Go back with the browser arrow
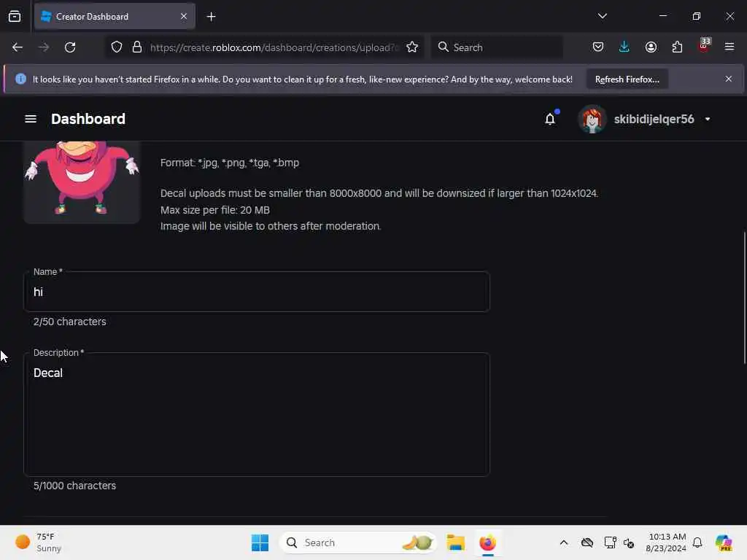The image size is (747, 560). [x=18, y=47]
